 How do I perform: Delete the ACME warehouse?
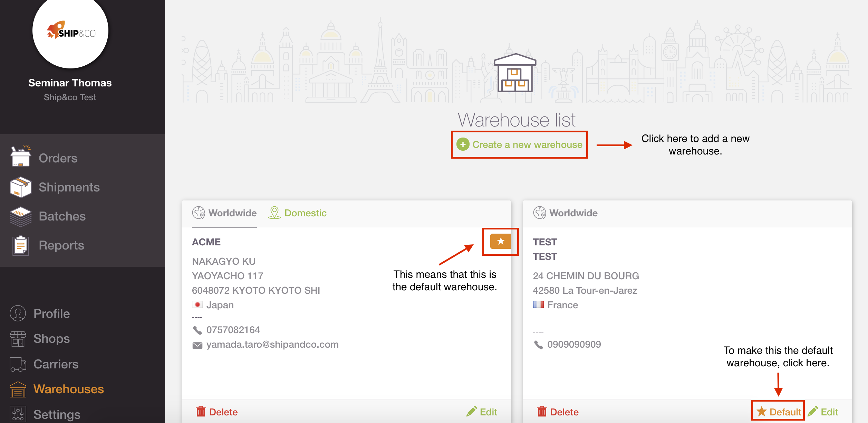click(217, 412)
